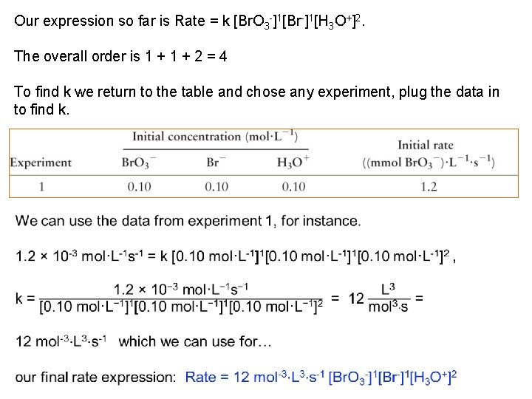Image resolution: width=532 pixels, height=399 pixels.
Task: Click the 0.10 value under BrO3⁻
Action: 139,186
